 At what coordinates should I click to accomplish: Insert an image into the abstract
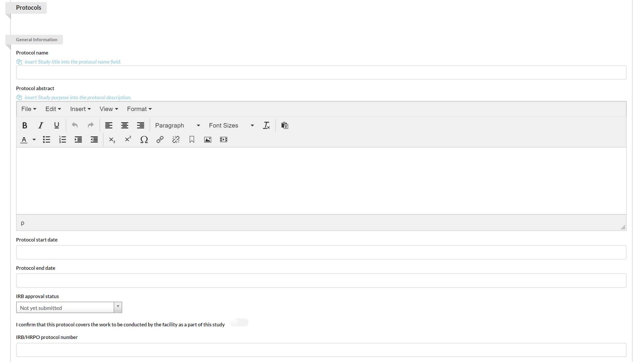pyautogui.click(x=208, y=140)
